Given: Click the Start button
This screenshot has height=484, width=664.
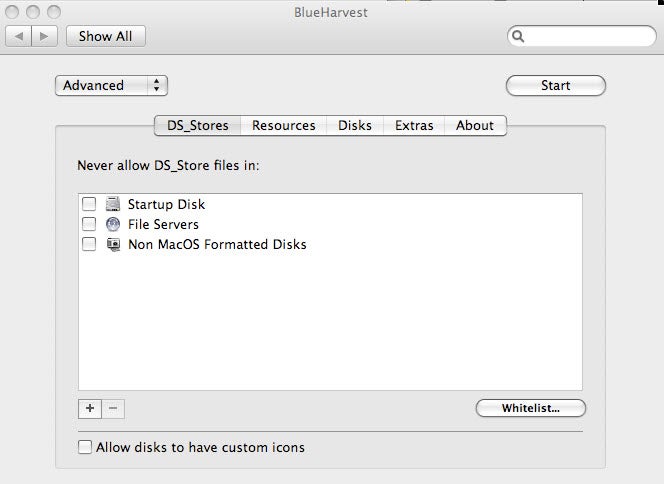Looking at the screenshot, I should tap(556, 86).
